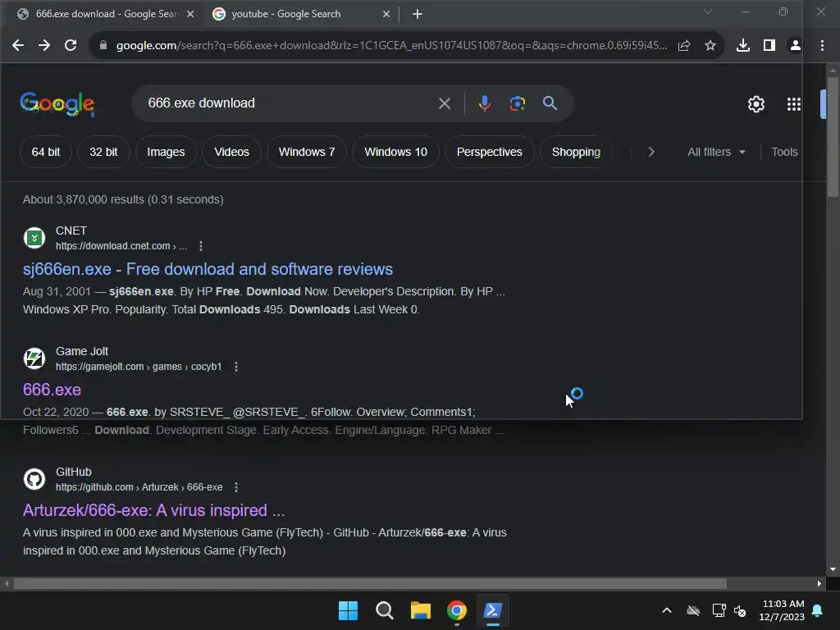
Task: View site information lock icon
Action: click(103, 46)
